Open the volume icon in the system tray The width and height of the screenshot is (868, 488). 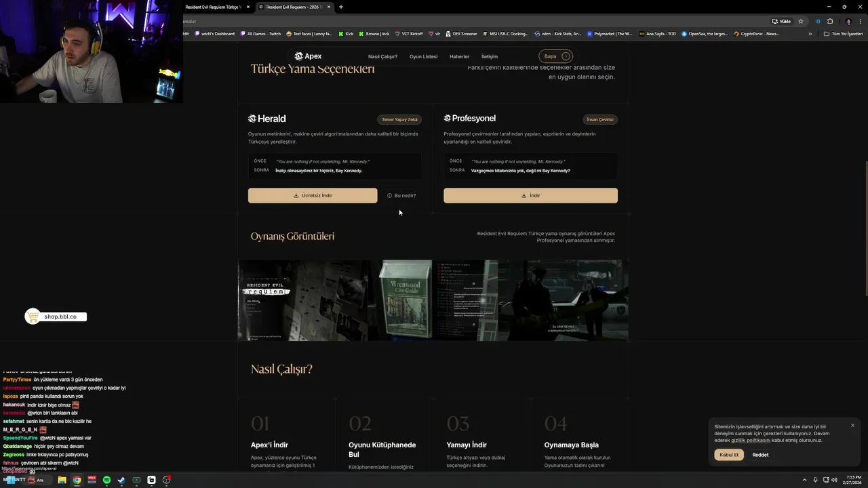pyautogui.click(x=833, y=480)
